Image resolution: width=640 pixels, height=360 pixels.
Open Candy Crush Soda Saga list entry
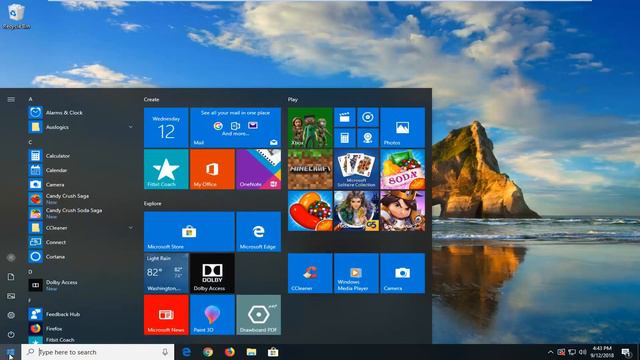pyautogui.click(x=82, y=213)
